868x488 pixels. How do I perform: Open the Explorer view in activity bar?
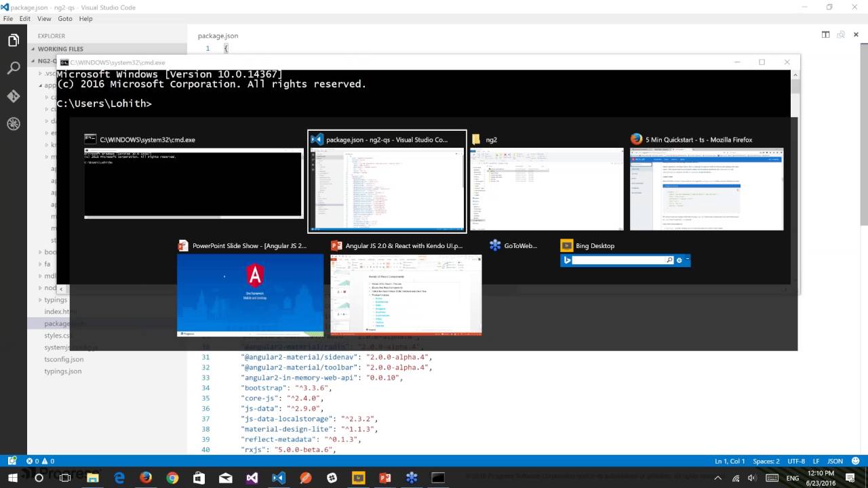coord(14,41)
